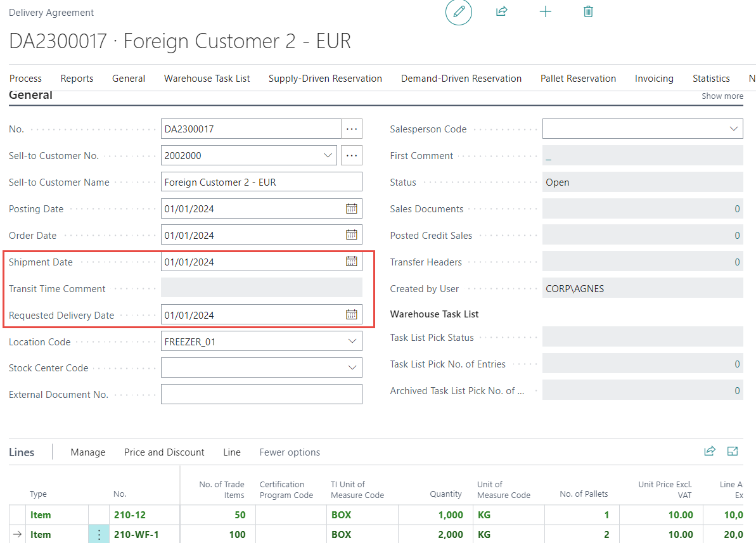Screen dimensions: 756x543
Task: Open the Pallet Reservation menu
Action: 578,79
